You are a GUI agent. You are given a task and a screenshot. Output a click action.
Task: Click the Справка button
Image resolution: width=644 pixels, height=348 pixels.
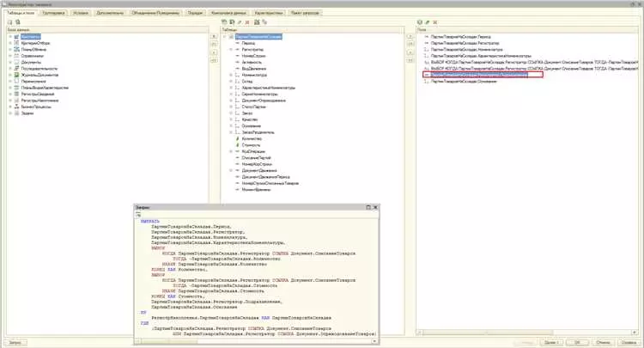point(629,342)
